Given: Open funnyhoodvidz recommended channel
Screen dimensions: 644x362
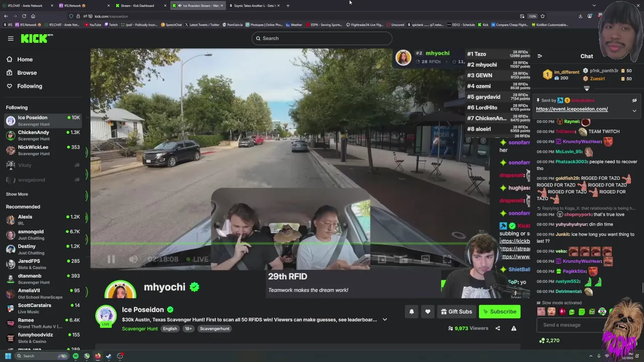Looking at the screenshot, I should (44, 338).
